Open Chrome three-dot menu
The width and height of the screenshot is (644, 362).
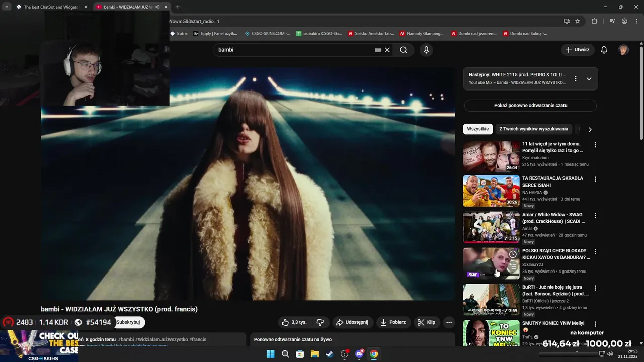[636, 21]
